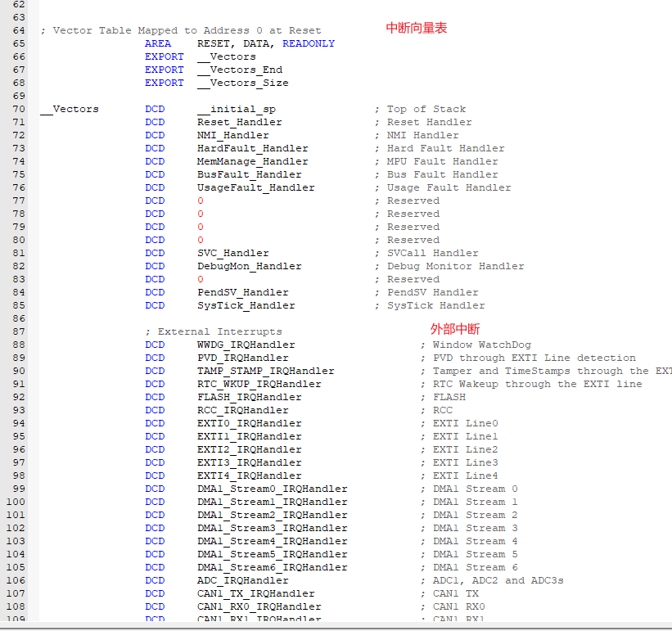Viewport: 672px width, 631px height.
Task: Select __Vectors_Size export symbol
Action: (243, 83)
